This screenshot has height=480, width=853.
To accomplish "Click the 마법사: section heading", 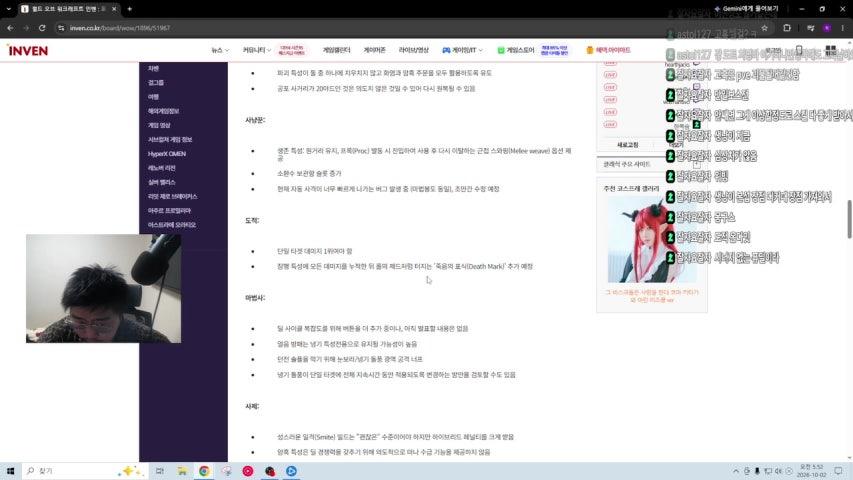I will (255, 298).
